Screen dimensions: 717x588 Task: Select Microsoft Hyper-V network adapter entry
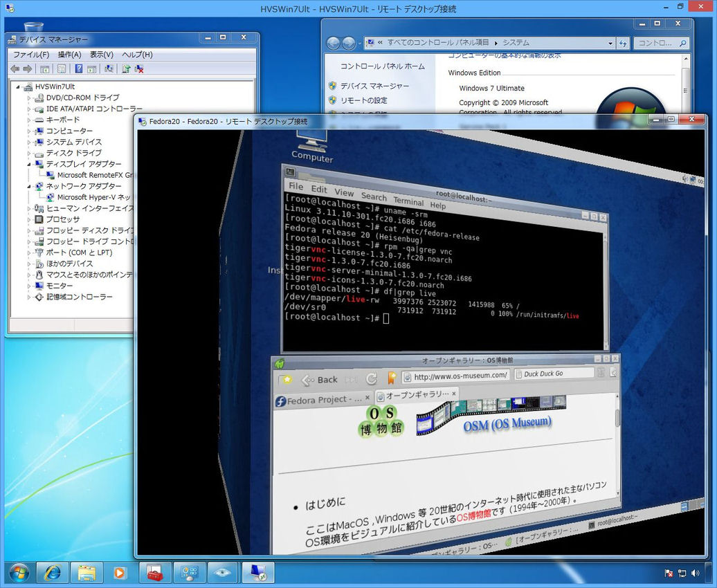click(x=89, y=197)
